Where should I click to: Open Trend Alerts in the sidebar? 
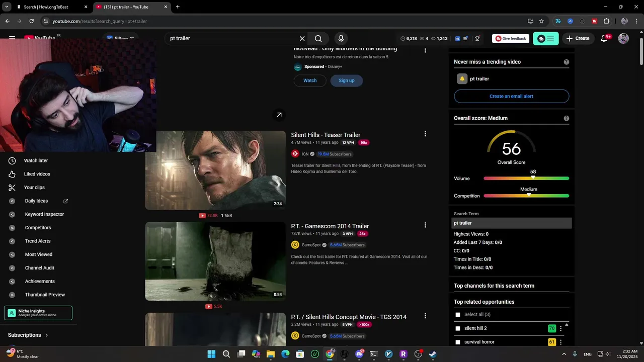pyautogui.click(x=38, y=241)
